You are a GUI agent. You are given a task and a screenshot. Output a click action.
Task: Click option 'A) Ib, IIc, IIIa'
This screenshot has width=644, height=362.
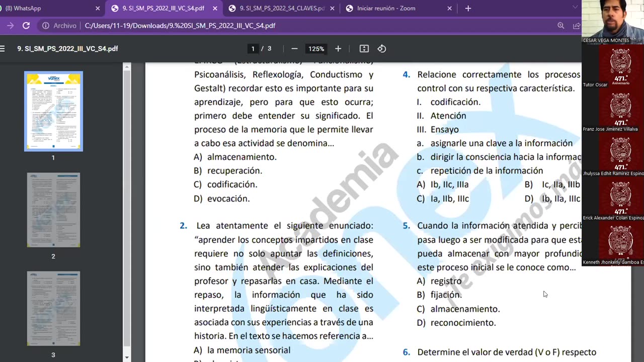tap(443, 185)
